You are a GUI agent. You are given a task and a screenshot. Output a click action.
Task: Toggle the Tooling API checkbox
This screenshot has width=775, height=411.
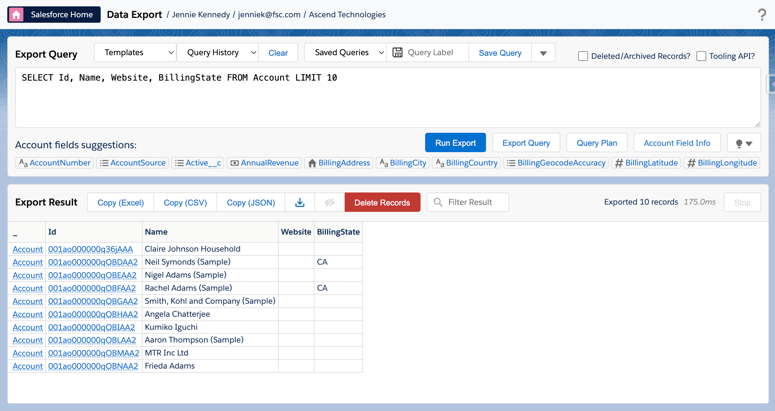tap(701, 56)
